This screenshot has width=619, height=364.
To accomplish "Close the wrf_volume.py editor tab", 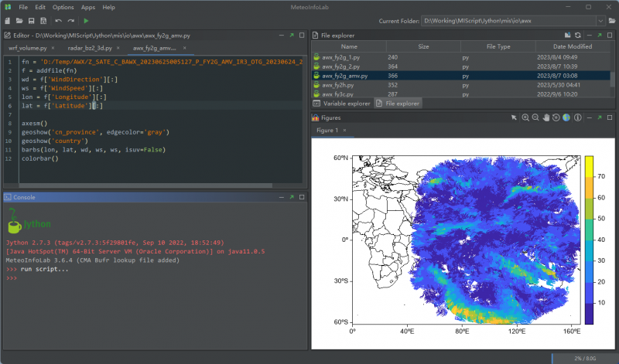I will tap(53, 48).
